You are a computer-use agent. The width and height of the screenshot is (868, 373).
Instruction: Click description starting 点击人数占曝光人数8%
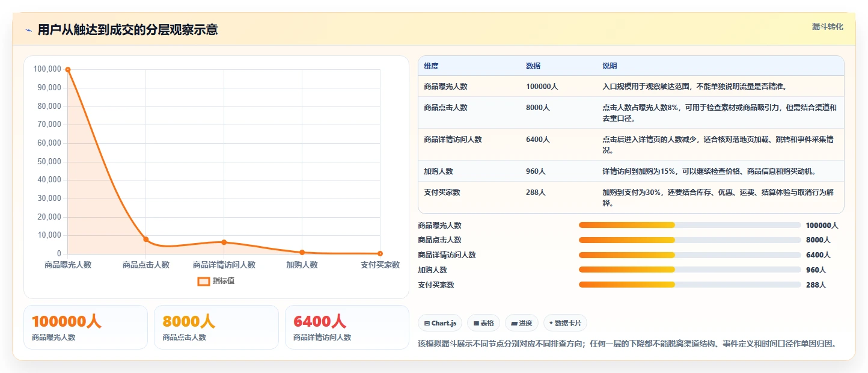pos(720,113)
